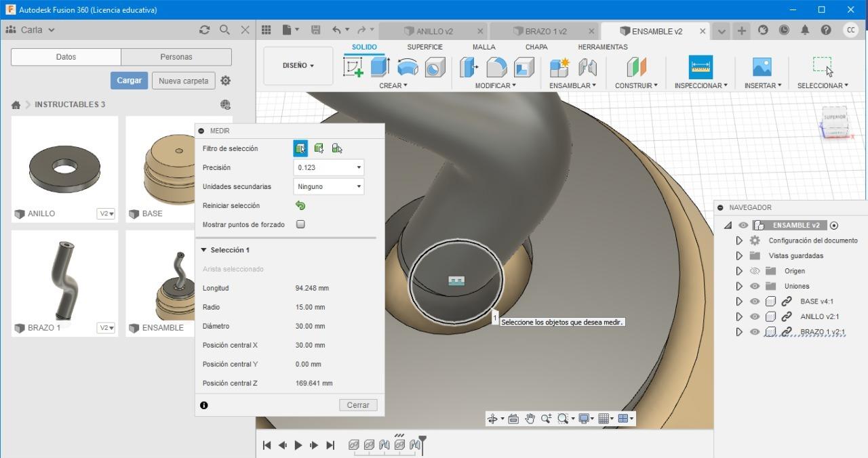Image resolution: width=868 pixels, height=458 pixels.
Task: Open the project on web globe icon
Action: 225,104
